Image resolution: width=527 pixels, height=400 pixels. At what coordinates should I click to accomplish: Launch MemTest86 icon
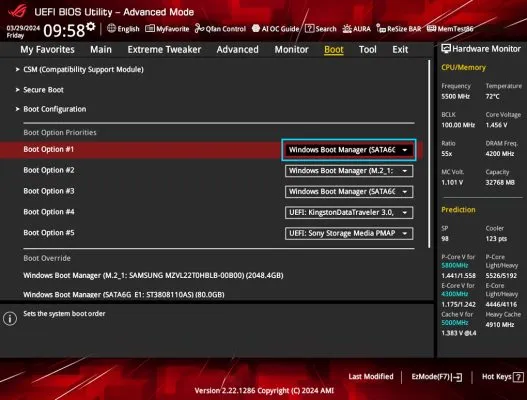(x=432, y=29)
